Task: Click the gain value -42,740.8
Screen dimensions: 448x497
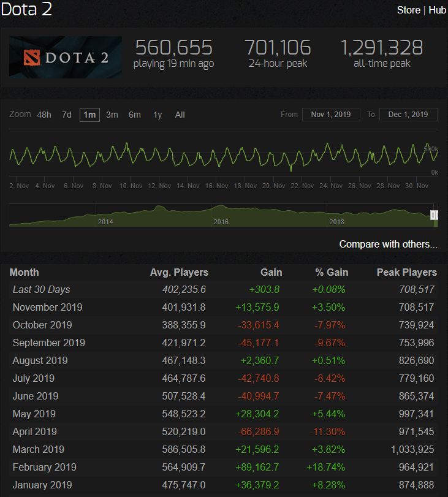Action: [x=259, y=378]
